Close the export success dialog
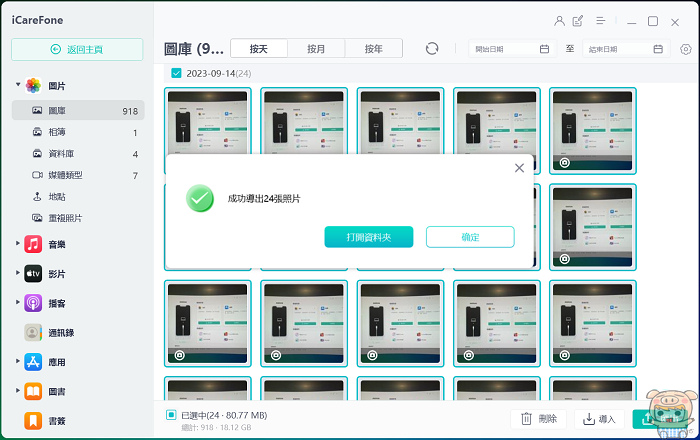Screen dimensions: 700x440 (519, 168)
